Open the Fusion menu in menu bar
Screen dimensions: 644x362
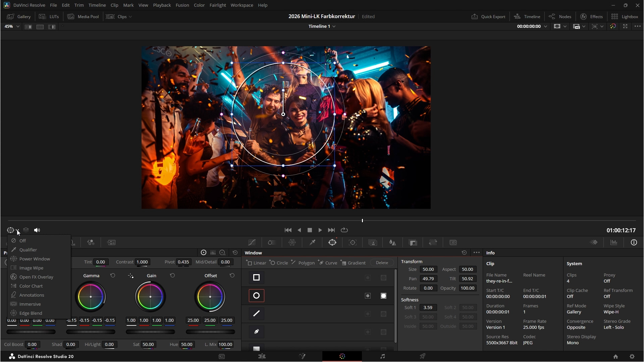(182, 5)
